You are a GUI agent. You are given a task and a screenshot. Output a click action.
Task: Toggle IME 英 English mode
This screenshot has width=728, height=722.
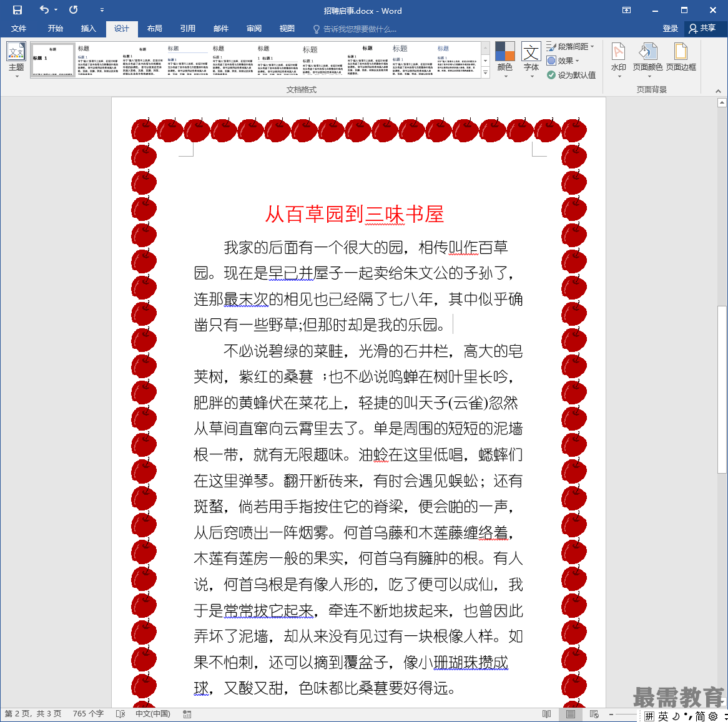click(663, 716)
